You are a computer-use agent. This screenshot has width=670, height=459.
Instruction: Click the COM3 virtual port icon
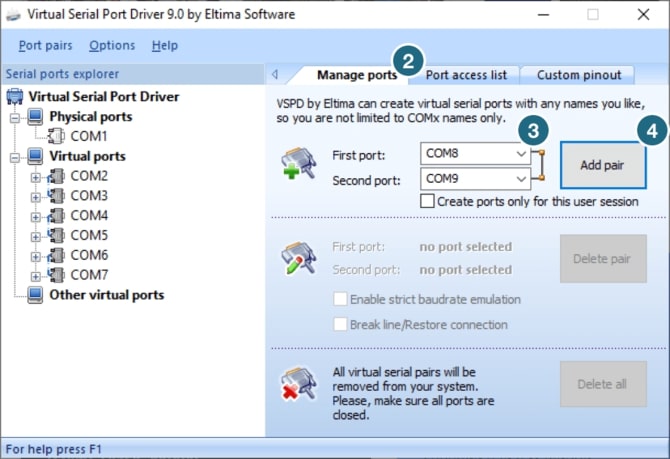point(56,196)
